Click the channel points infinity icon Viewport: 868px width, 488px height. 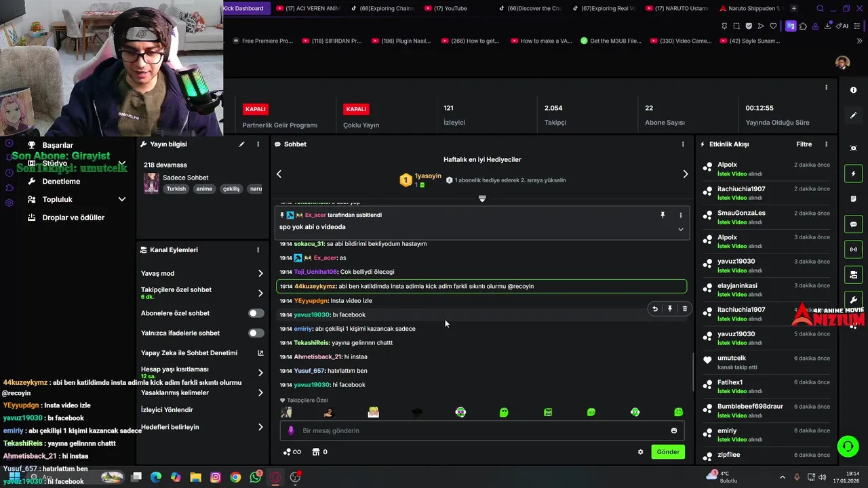[x=292, y=452]
